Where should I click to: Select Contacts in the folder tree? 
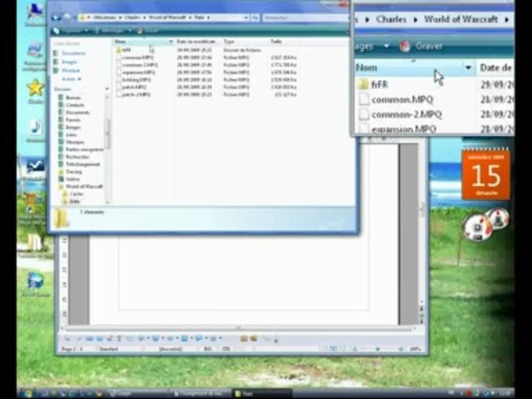point(72,105)
